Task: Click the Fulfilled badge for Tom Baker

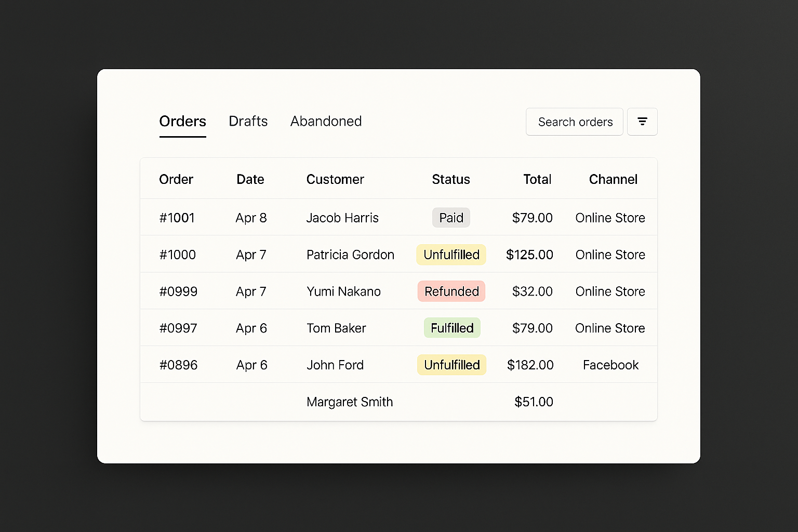Action: (452, 328)
